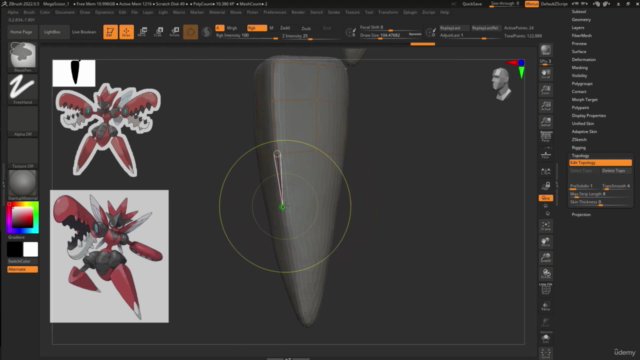Toggle the orange Qxyz rotation button
The image size is (640, 360).
point(546,198)
